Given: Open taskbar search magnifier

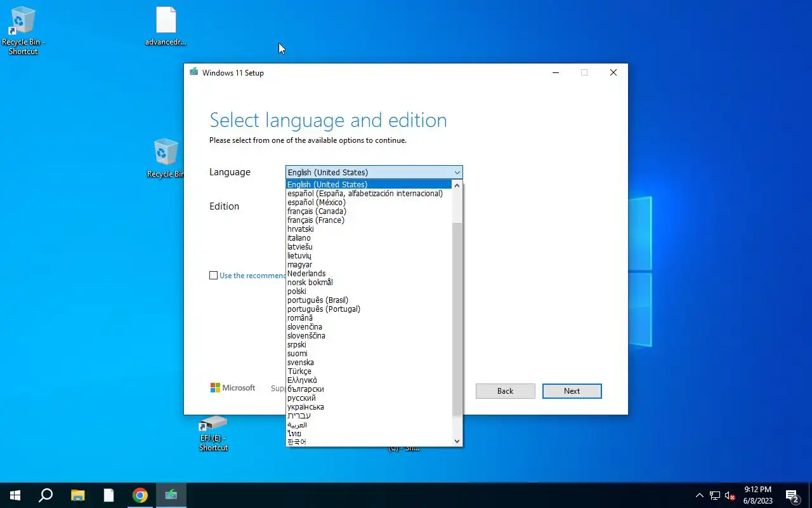Looking at the screenshot, I should pos(46,495).
